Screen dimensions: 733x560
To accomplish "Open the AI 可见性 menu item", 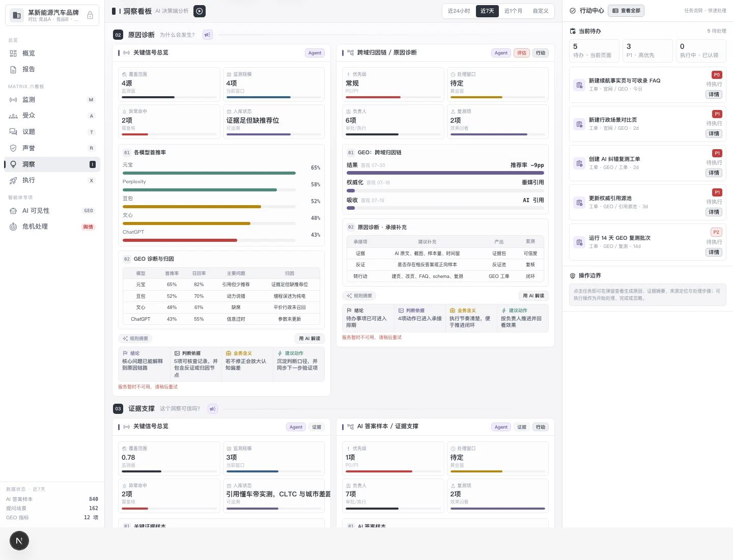I will (52, 211).
